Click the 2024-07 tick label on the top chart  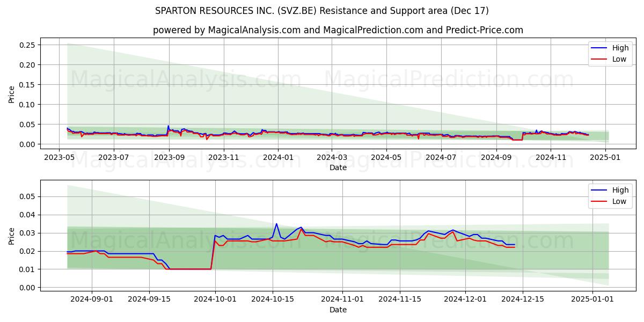pyautogui.click(x=442, y=157)
